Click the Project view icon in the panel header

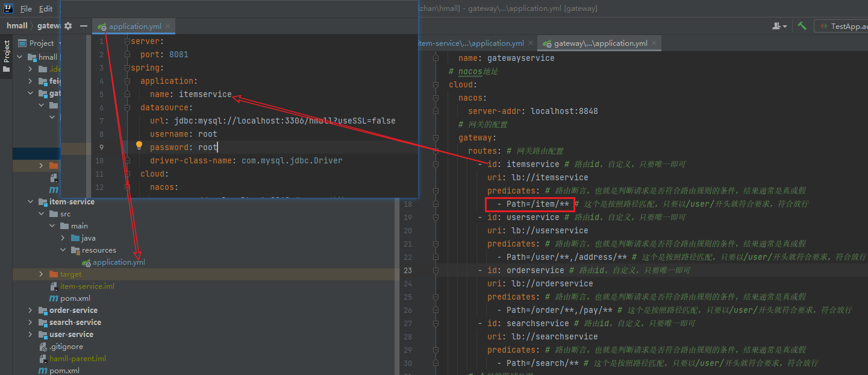22,43
